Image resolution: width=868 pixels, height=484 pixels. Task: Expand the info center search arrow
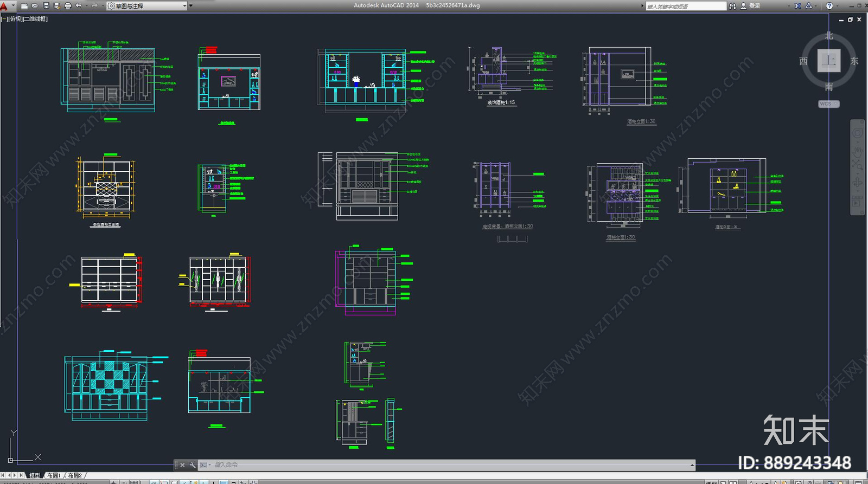click(642, 6)
